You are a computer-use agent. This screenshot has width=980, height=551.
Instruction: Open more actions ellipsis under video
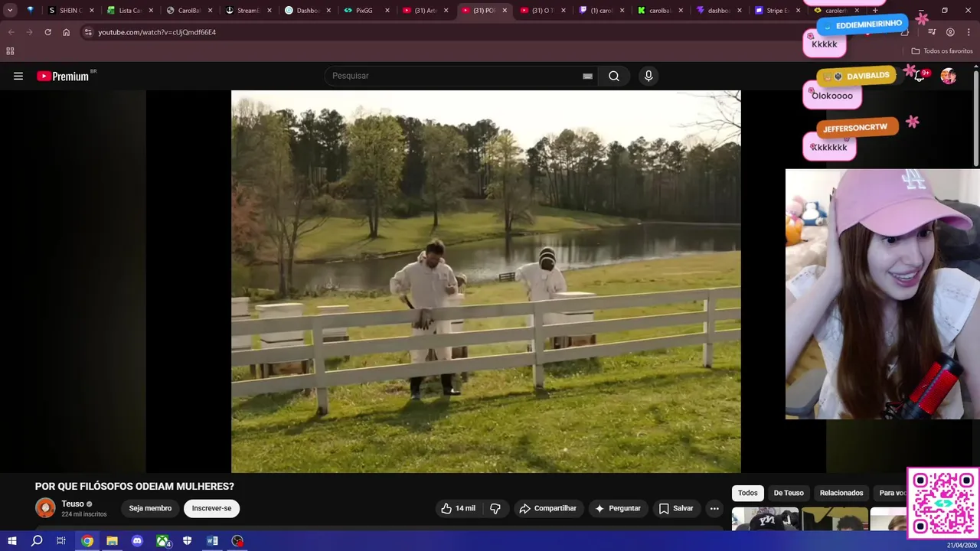714,508
